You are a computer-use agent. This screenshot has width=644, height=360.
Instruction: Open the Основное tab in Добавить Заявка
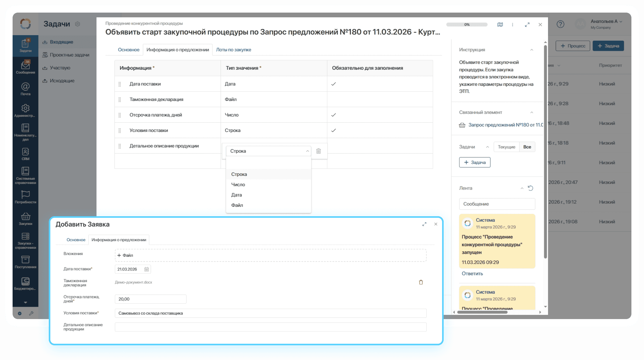coord(76,240)
